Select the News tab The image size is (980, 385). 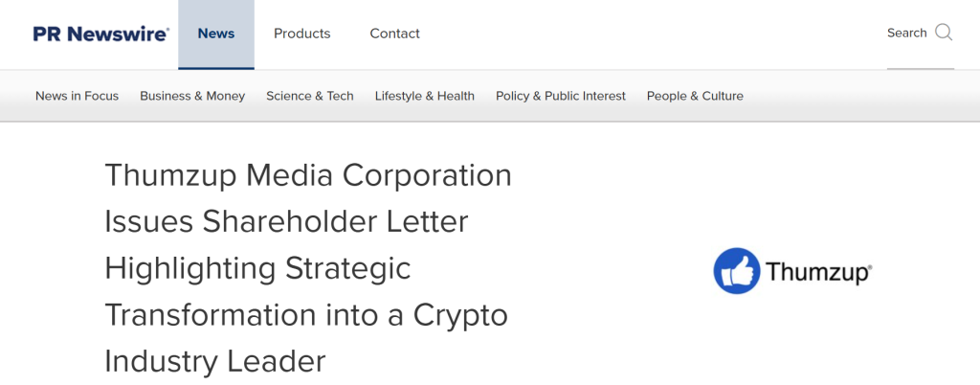pyautogui.click(x=216, y=34)
